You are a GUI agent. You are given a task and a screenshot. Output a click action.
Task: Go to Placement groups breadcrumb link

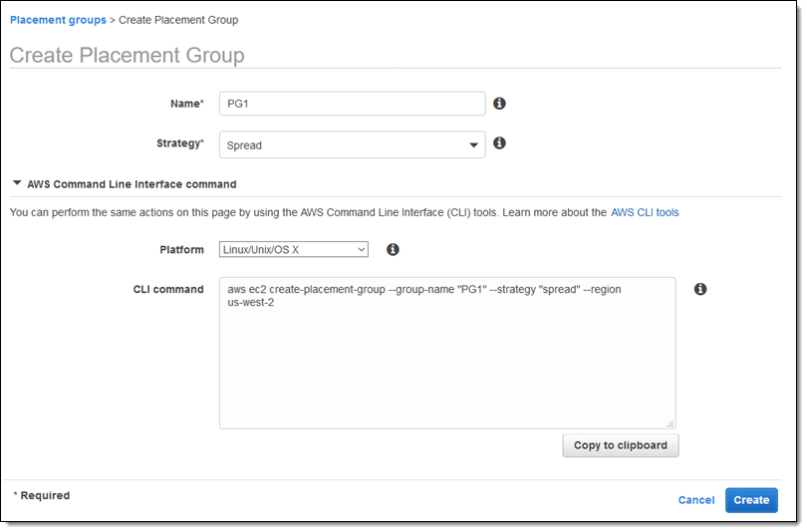click(x=58, y=20)
